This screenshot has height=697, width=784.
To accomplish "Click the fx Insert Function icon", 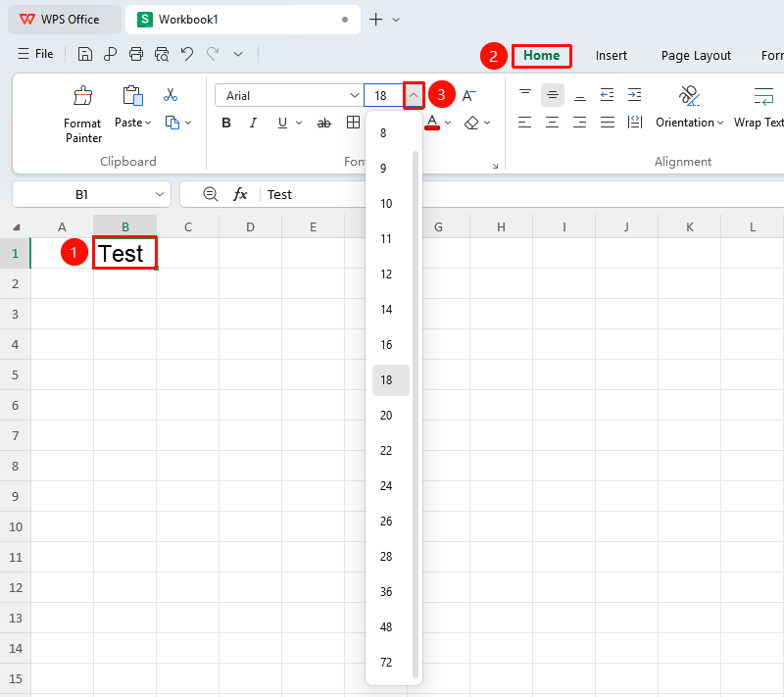I will tap(240, 194).
